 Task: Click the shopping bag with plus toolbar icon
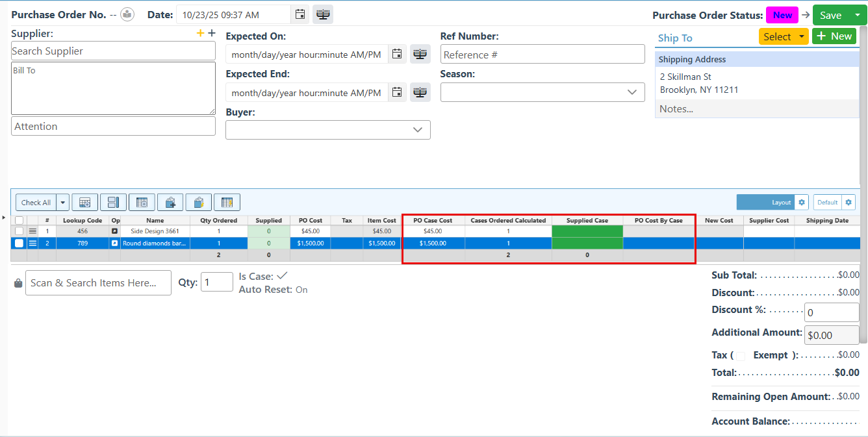click(x=170, y=203)
